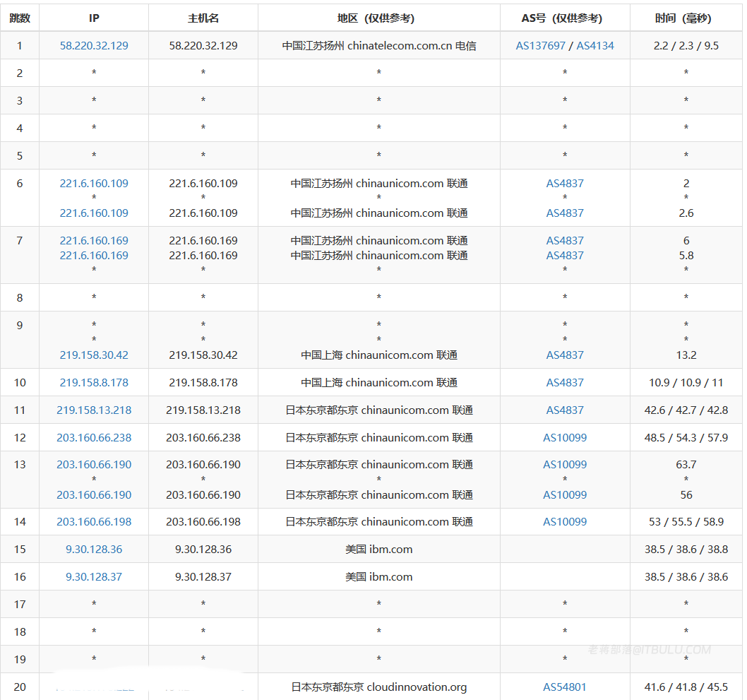Viewport: 747px width, 700px height.
Task: Select time value 42.6 / 42.7 / 42.8
Action: coord(686,410)
